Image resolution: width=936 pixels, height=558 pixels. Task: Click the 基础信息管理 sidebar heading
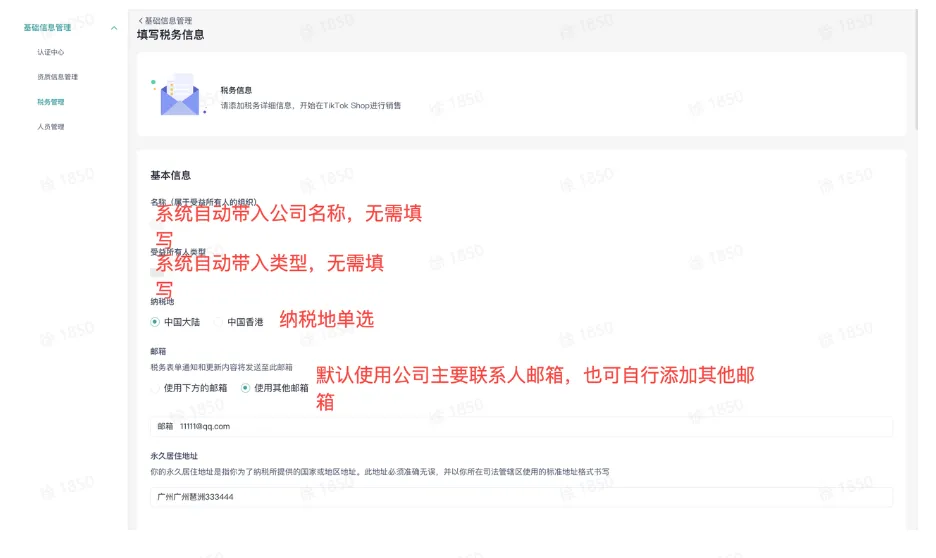tap(47, 28)
